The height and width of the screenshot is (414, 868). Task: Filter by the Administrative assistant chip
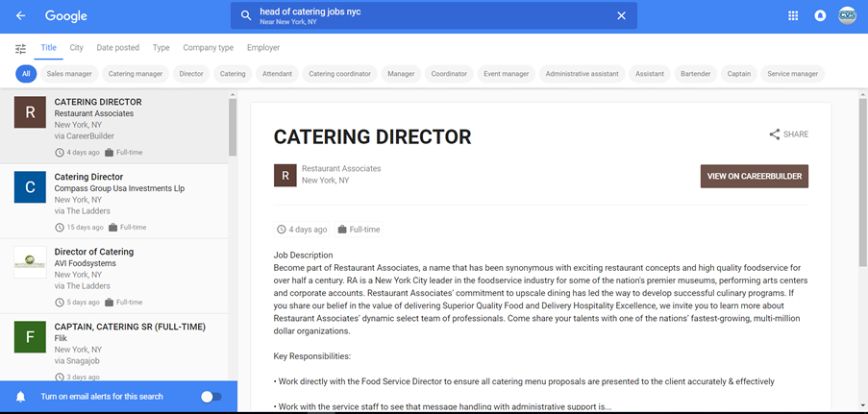pos(583,74)
